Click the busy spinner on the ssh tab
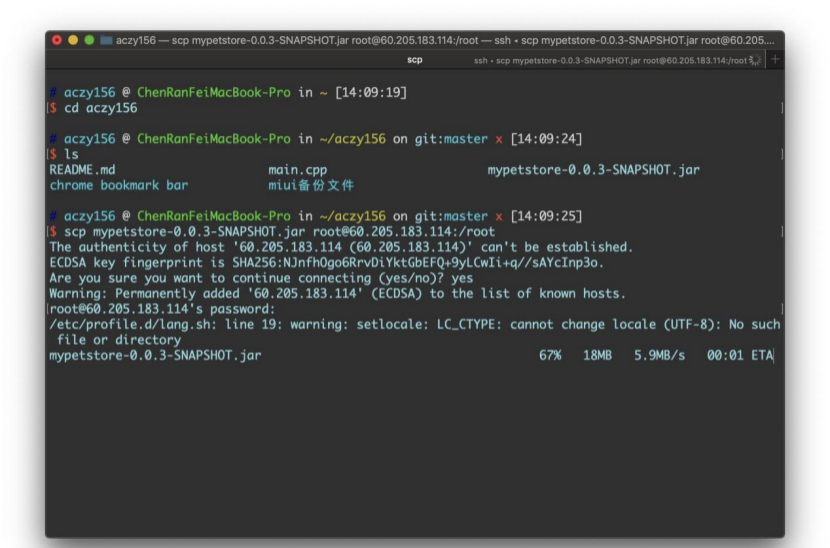830x548 pixels. [x=755, y=60]
